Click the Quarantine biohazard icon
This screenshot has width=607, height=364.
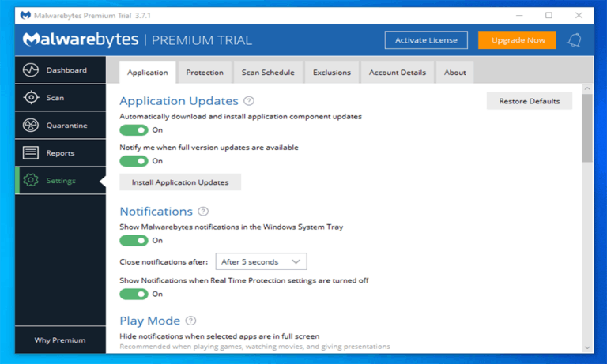[x=31, y=126]
